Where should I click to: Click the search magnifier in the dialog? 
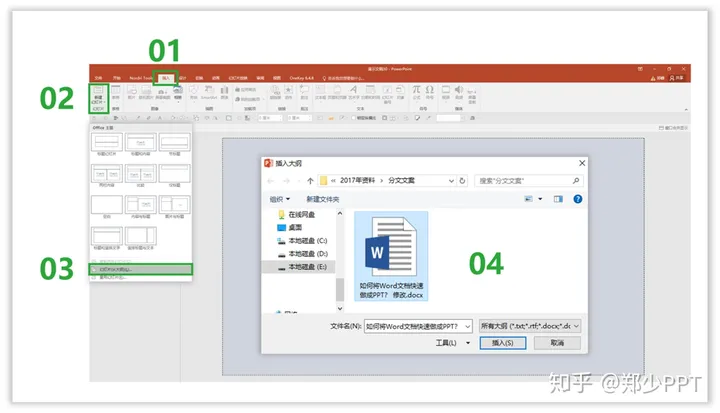(575, 181)
